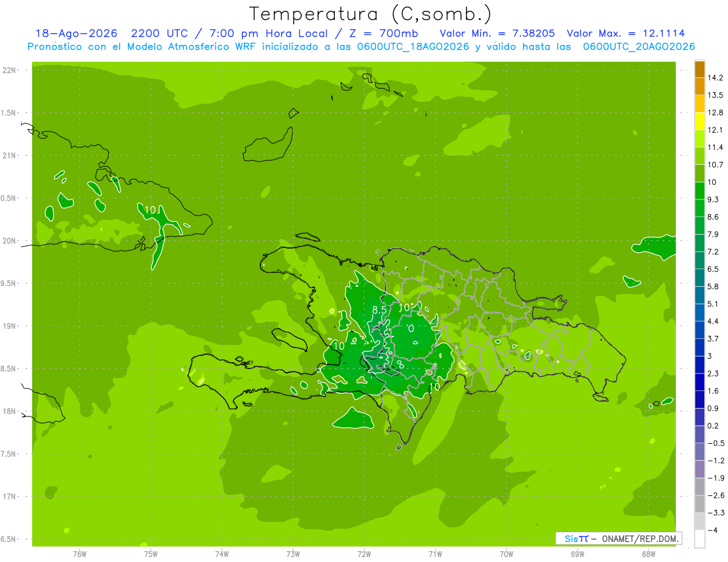The width and height of the screenshot is (728, 562).
Task: Click the 70W longitude axis label
Action: coord(507,554)
